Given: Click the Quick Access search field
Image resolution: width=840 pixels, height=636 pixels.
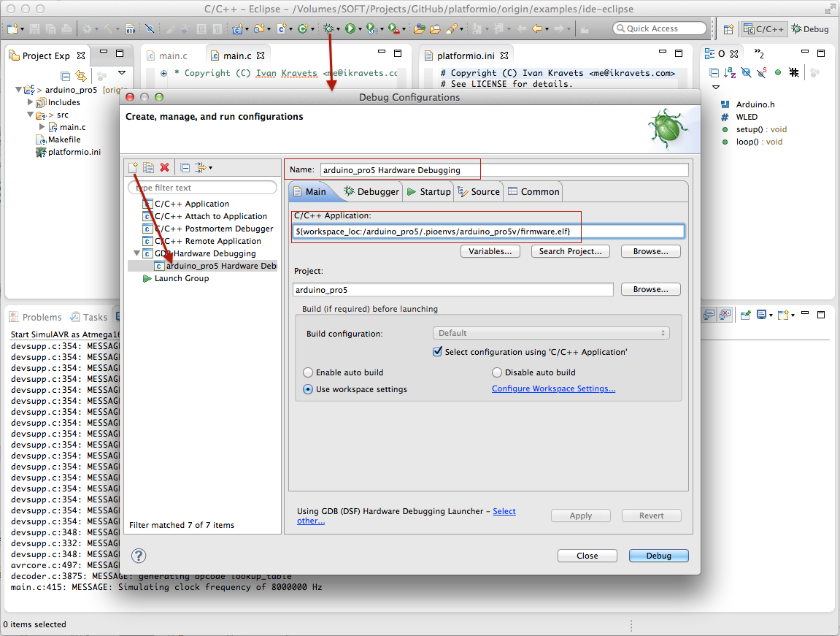Looking at the screenshot, I should pyautogui.click(x=660, y=28).
